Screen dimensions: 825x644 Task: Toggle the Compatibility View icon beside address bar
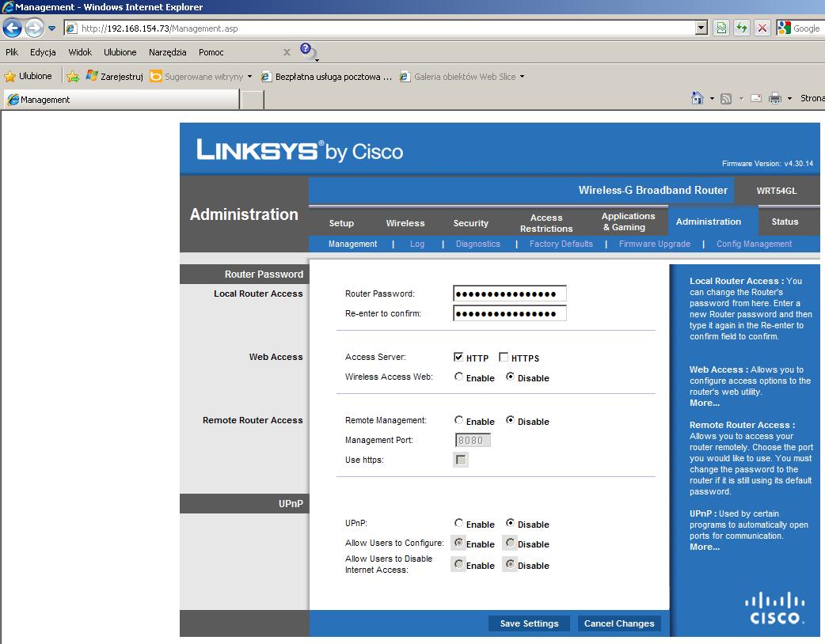click(721, 28)
